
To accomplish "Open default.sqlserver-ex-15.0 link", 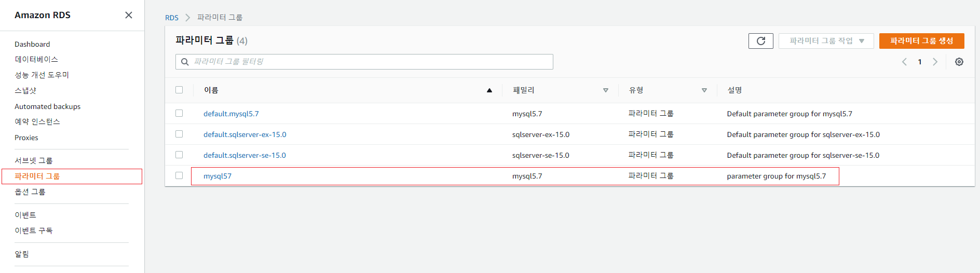I will coord(245,134).
